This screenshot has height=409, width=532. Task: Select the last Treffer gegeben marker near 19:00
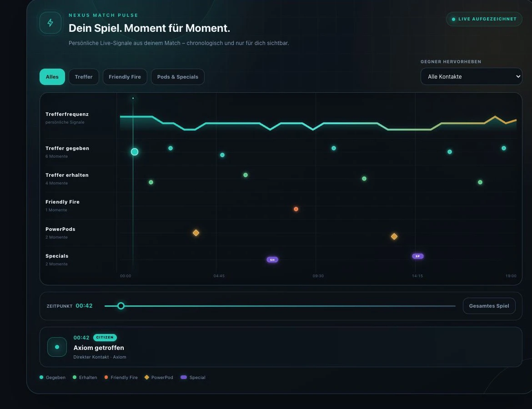tap(504, 148)
